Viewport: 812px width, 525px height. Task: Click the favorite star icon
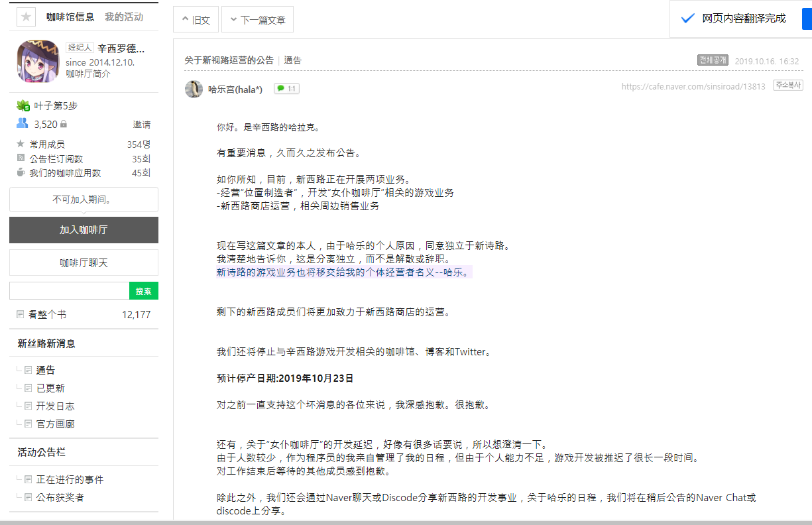(x=26, y=17)
